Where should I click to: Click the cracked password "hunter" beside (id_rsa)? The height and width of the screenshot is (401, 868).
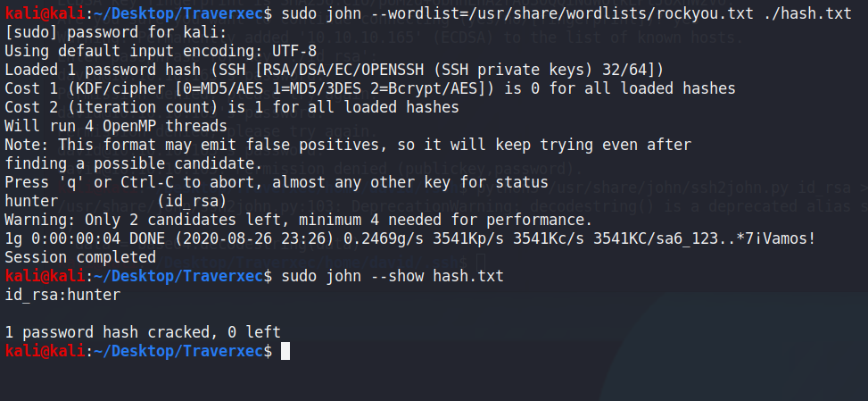point(31,201)
